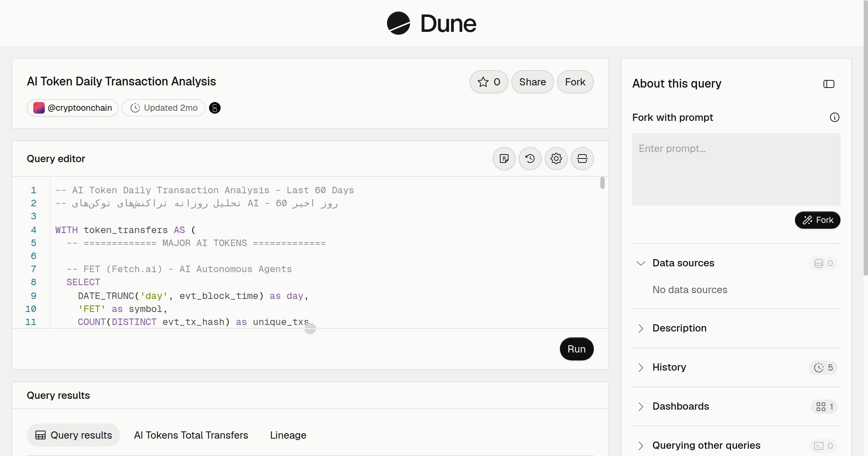Open the Share button
This screenshot has width=868, height=456.
tap(532, 82)
